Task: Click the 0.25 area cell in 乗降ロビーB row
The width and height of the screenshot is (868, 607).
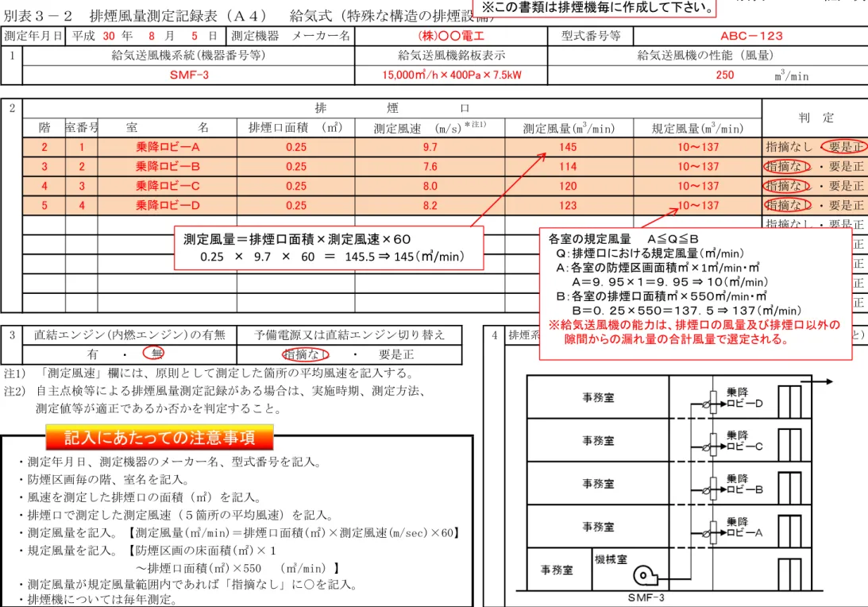Action: click(x=296, y=166)
